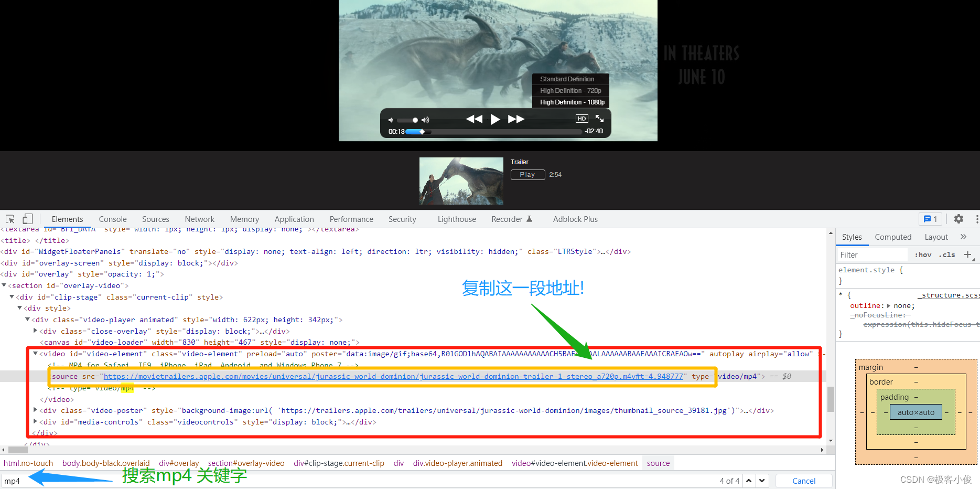Add new style rule plus icon

(x=968, y=254)
